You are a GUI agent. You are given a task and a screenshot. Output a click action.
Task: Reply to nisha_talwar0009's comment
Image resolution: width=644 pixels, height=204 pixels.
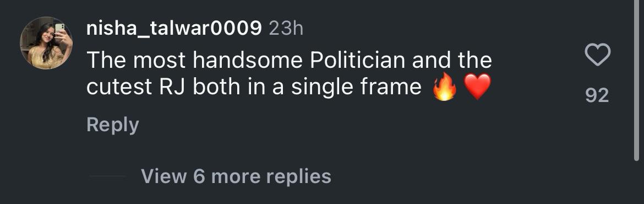point(113,125)
